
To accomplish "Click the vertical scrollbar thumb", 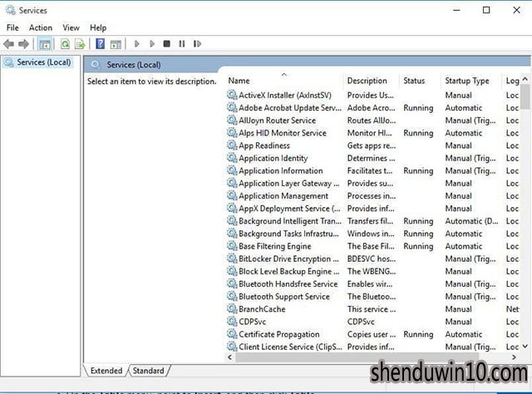I will [525, 96].
